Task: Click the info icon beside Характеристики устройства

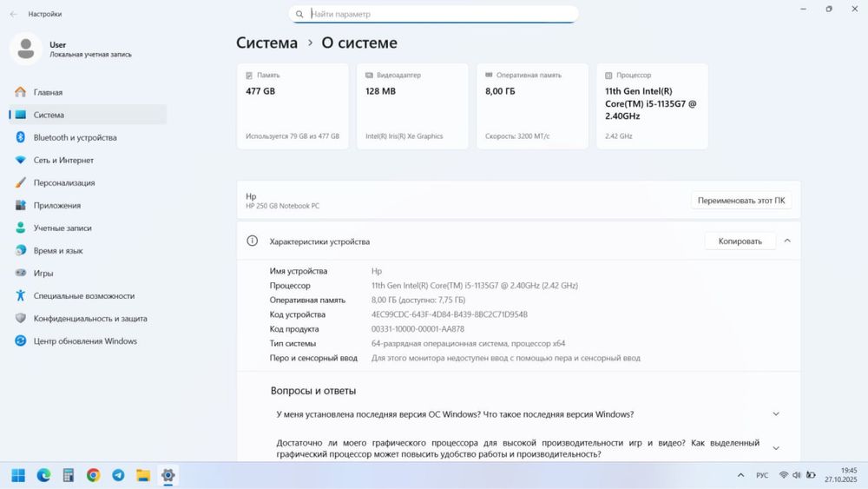Action: tap(253, 241)
